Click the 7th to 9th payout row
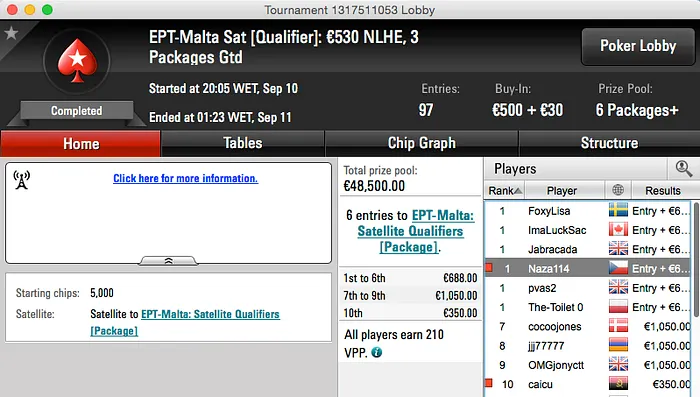 pyautogui.click(x=410, y=295)
